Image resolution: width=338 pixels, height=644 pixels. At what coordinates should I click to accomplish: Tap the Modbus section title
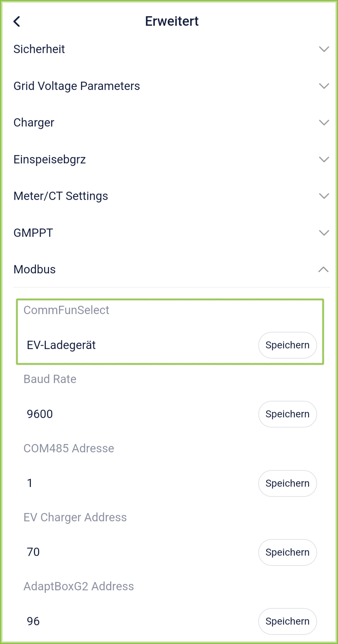click(x=35, y=269)
